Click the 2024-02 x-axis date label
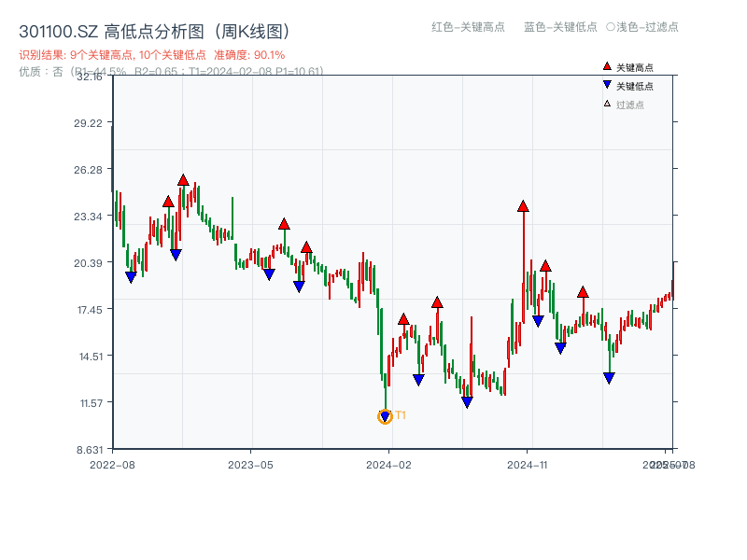Image resolution: width=747 pixels, height=560 pixels. (x=388, y=465)
